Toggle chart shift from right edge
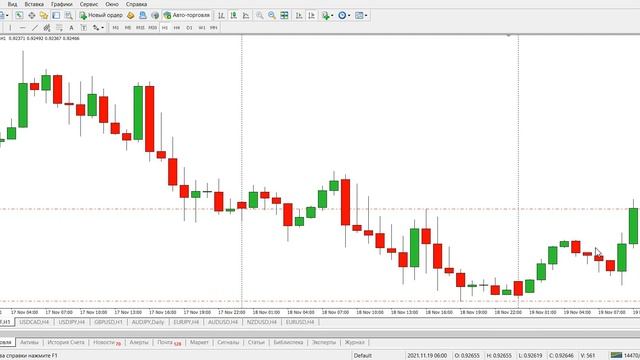This screenshot has height=360, width=640. tap(311, 16)
